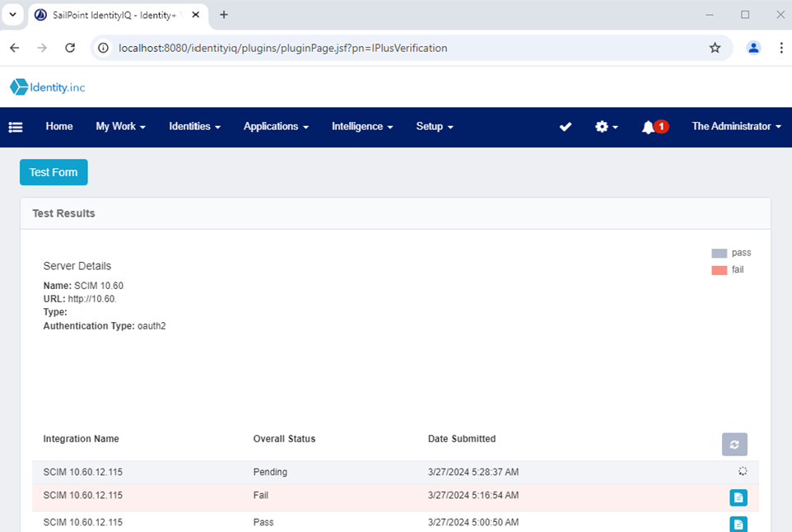Open the hamburger quick-links menu
This screenshot has height=532, width=792.
16,127
